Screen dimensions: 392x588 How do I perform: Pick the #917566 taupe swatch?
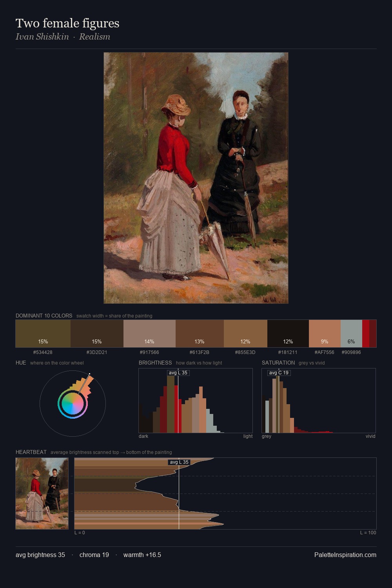tap(149, 334)
